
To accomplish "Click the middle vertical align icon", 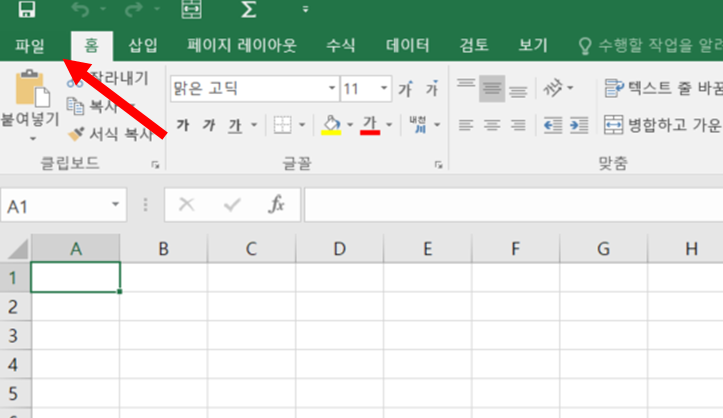I will click(x=492, y=88).
